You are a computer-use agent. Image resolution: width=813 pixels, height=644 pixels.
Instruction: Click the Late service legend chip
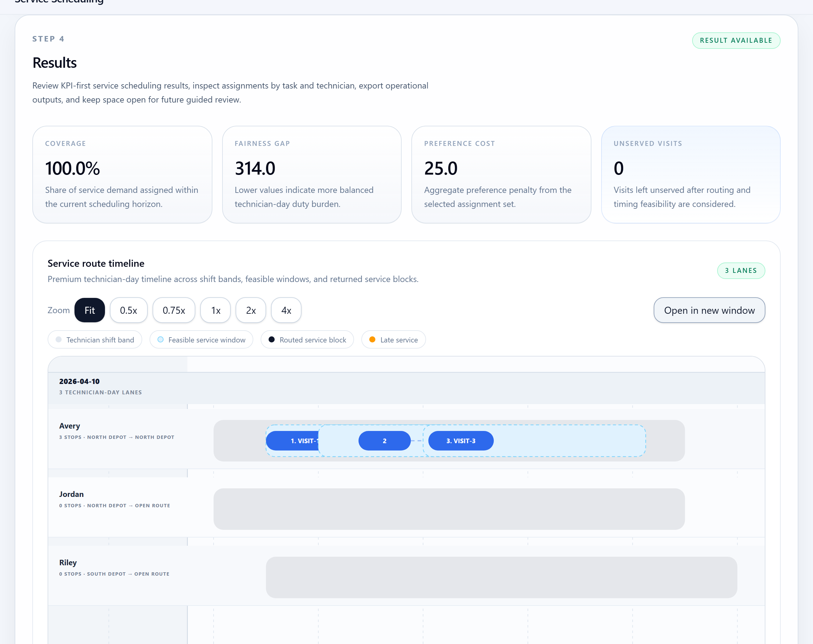[393, 340]
